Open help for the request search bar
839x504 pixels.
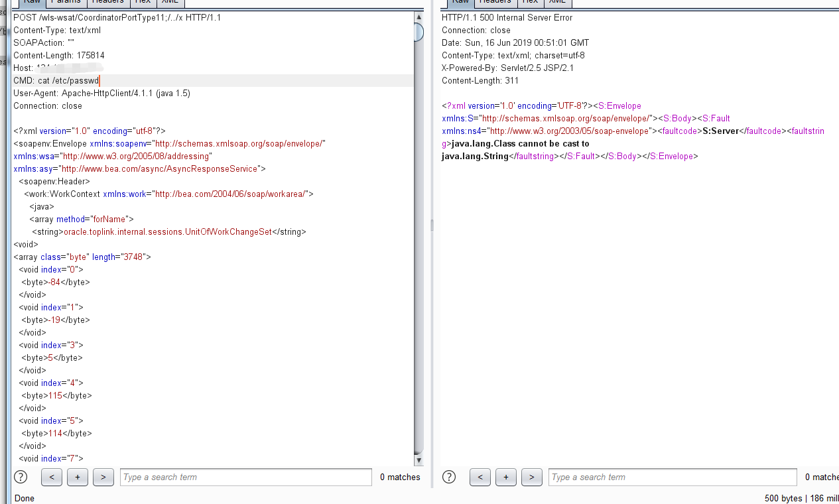pyautogui.click(x=21, y=477)
